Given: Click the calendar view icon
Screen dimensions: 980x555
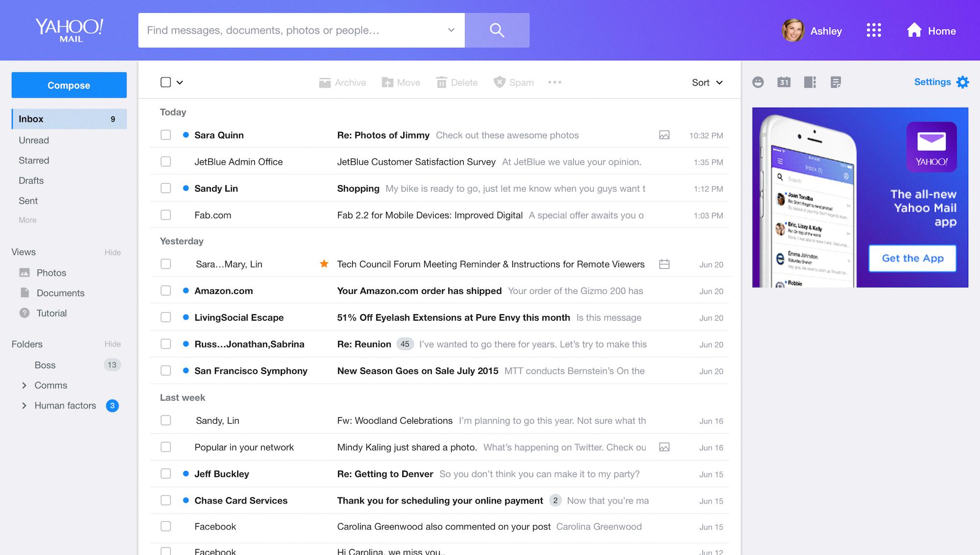Looking at the screenshot, I should tap(783, 82).
